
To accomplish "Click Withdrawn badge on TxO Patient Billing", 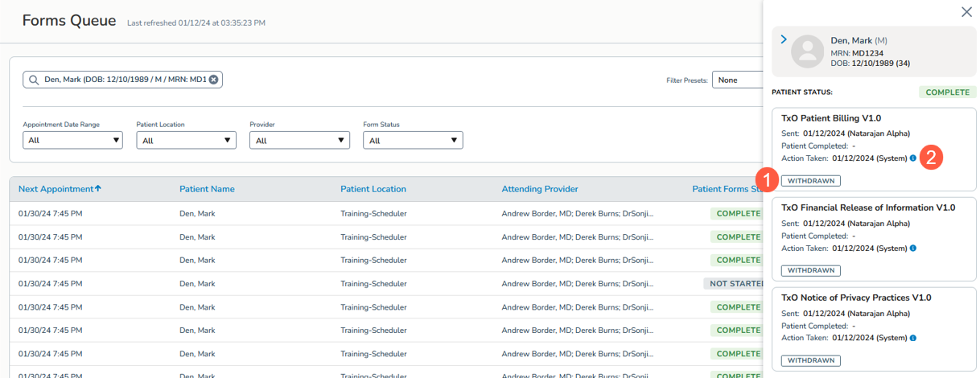I will click(x=810, y=181).
